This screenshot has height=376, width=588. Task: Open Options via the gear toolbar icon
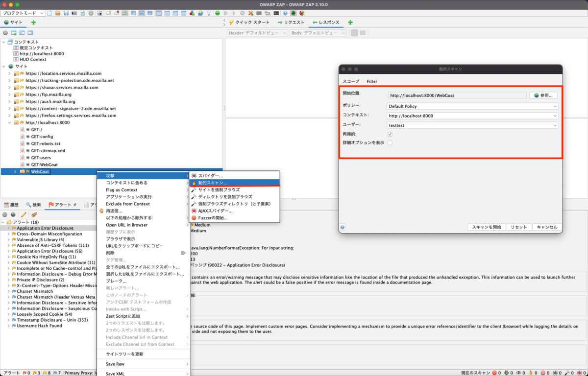tap(91, 13)
